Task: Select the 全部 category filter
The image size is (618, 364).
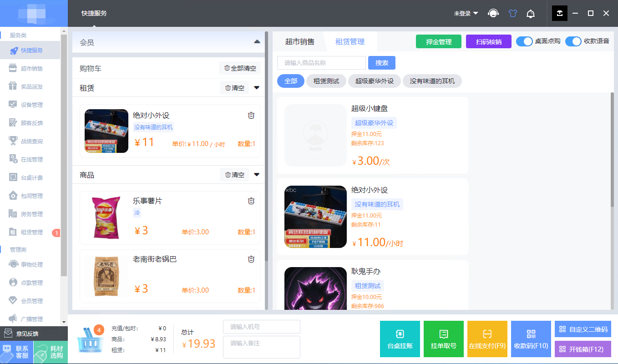Action: (x=291, y=81)
